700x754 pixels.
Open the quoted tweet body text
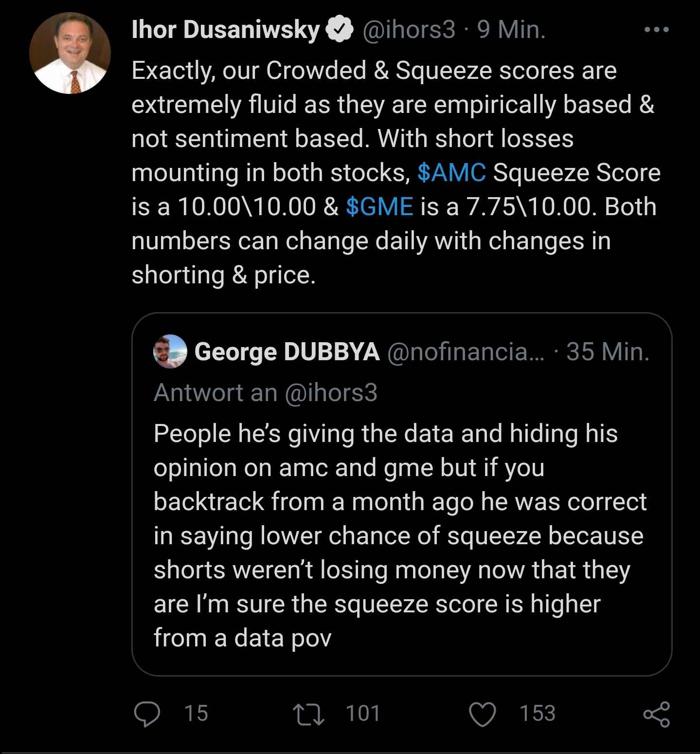pyautogui.click(x=399, y=535)
